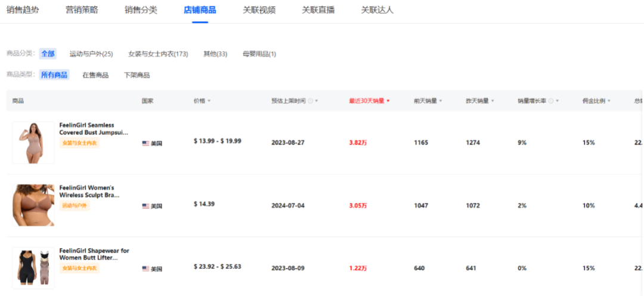Click the 9% growth rate value
The height and width of the screenshot is (296, 644).
(522, 143)
